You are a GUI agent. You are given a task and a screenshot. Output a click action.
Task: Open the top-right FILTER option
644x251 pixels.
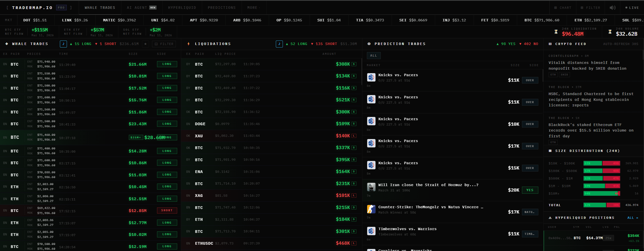[x=590, y=8]
